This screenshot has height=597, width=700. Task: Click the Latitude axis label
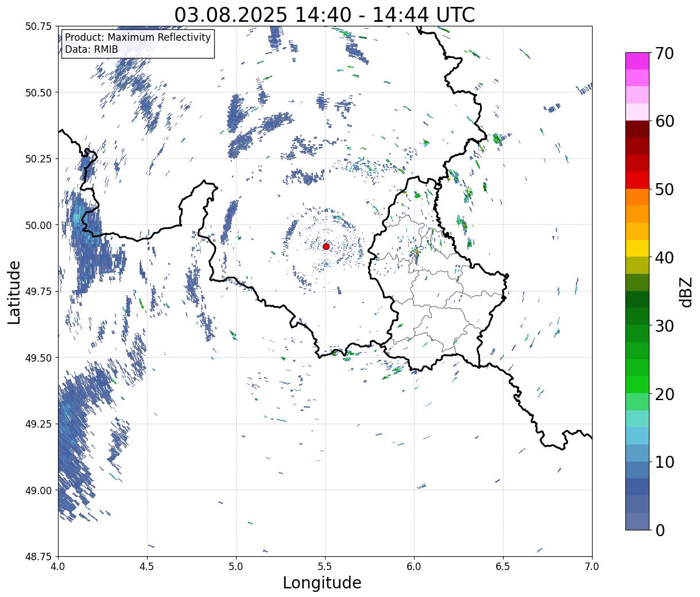coord(14,292)
